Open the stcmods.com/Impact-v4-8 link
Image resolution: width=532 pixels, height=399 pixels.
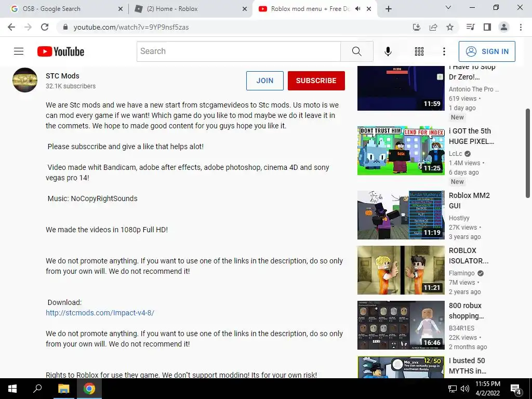pos(100,313)
